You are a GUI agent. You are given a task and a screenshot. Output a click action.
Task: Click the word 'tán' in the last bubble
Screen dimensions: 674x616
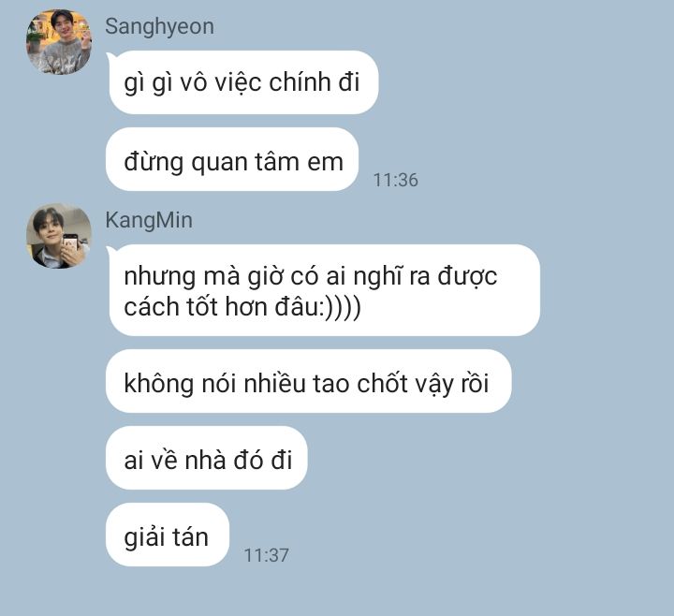(190, 537)
